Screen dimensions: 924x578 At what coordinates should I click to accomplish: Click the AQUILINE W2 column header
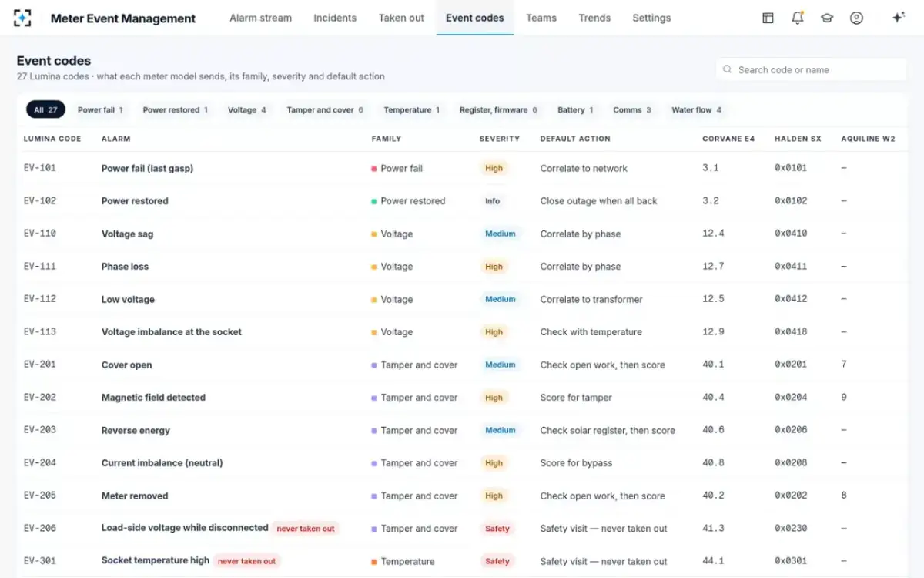[868, 139]
